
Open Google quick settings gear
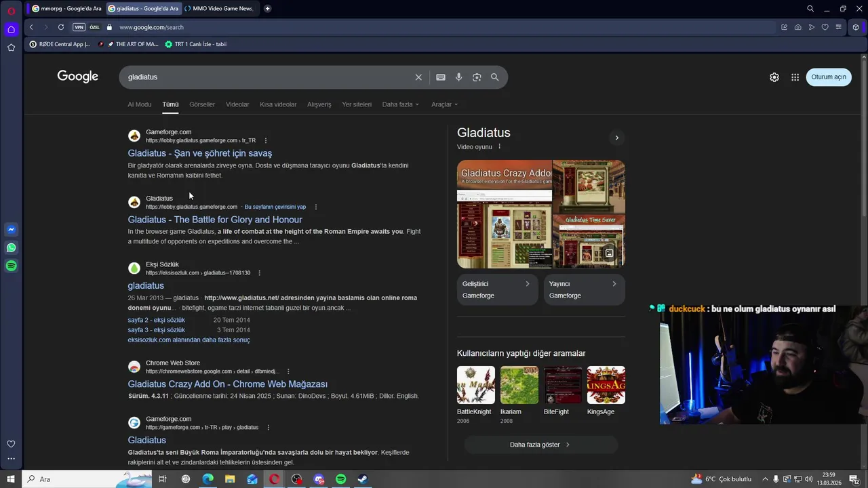[774, 77]
